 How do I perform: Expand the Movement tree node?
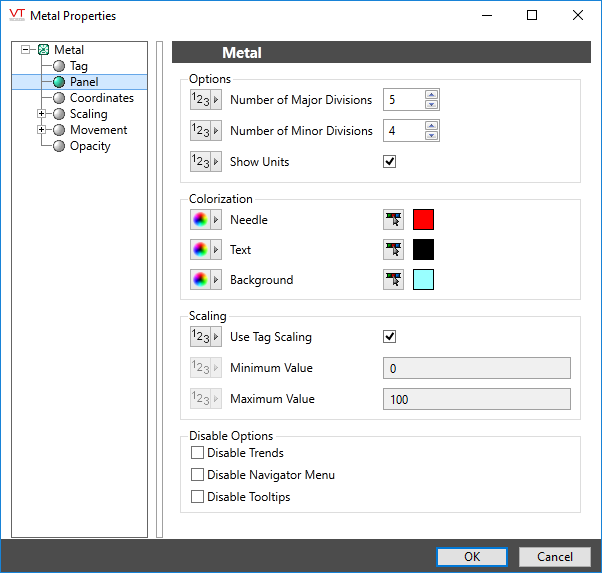[42, 130]
